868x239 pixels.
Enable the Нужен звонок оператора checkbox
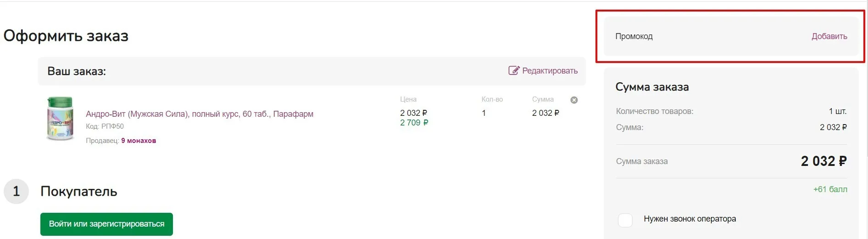(625, 220)
